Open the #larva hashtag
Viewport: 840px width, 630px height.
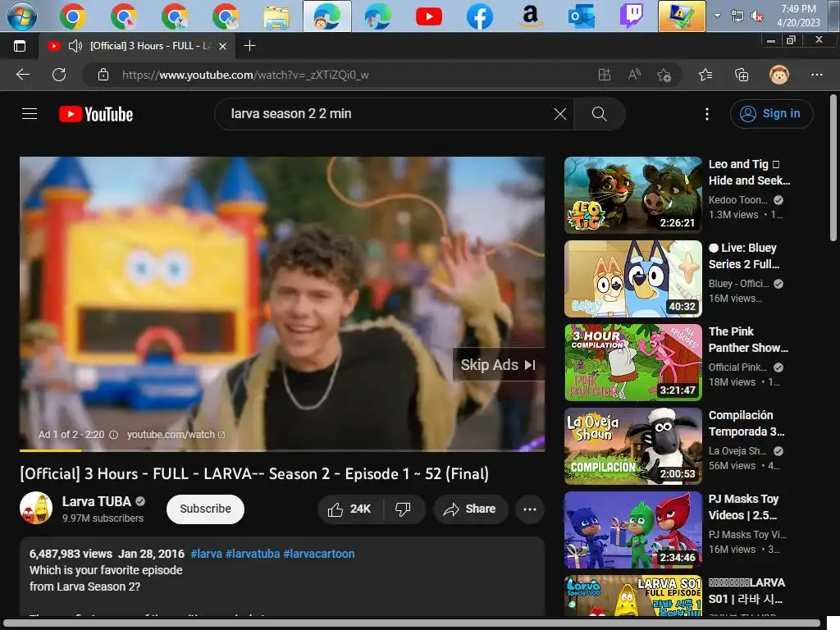pyautogui.click(x=206, y=554)
